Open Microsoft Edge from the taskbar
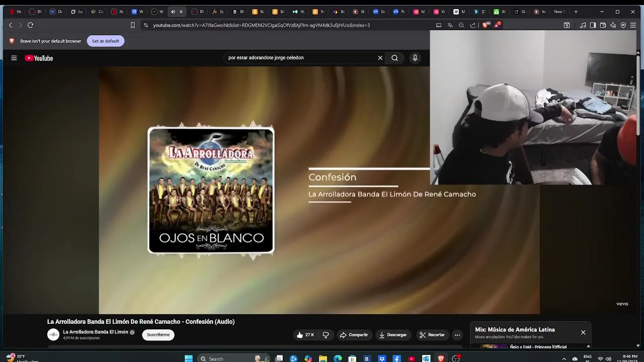Screen dimensions: 644x362 [x=338, y=358]
